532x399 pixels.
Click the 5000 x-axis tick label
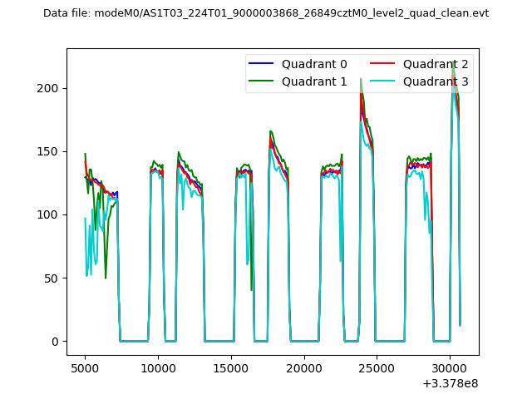85,367
